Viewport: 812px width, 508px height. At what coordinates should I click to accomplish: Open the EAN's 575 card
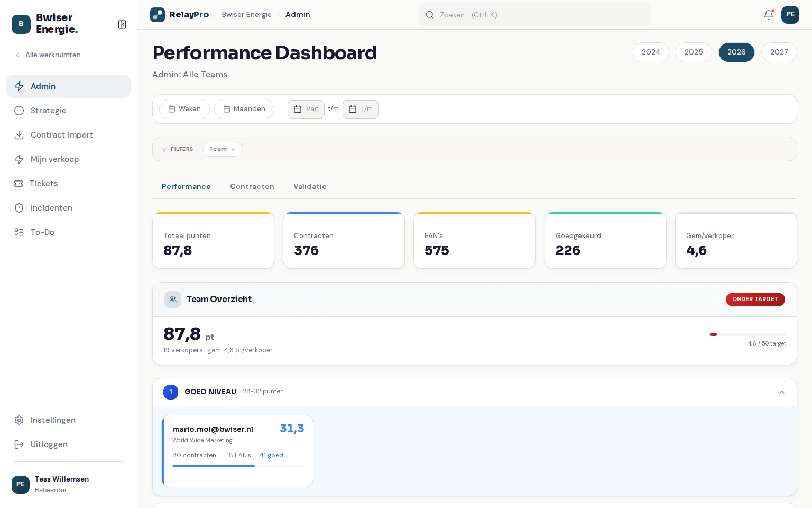(x=474, y=240)
